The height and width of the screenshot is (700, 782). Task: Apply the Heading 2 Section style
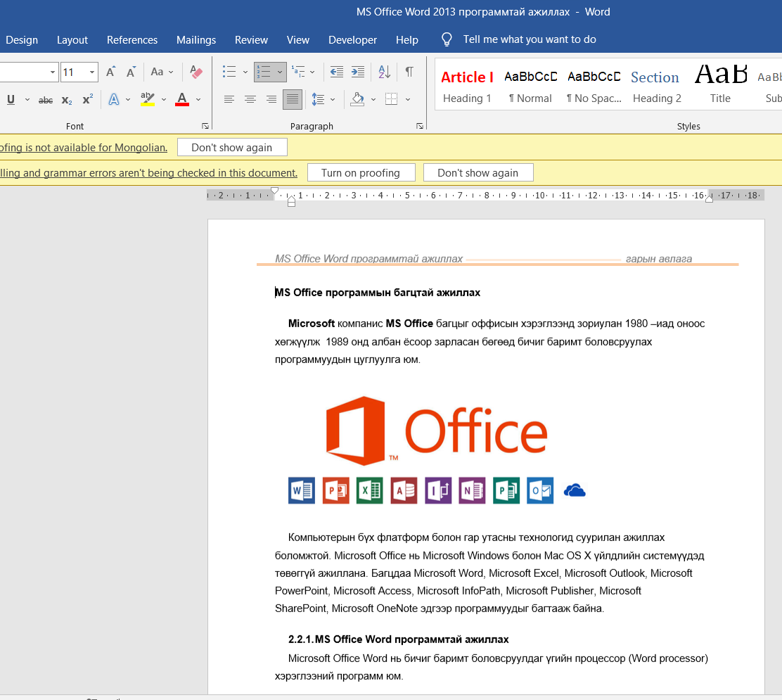[657, 85]
